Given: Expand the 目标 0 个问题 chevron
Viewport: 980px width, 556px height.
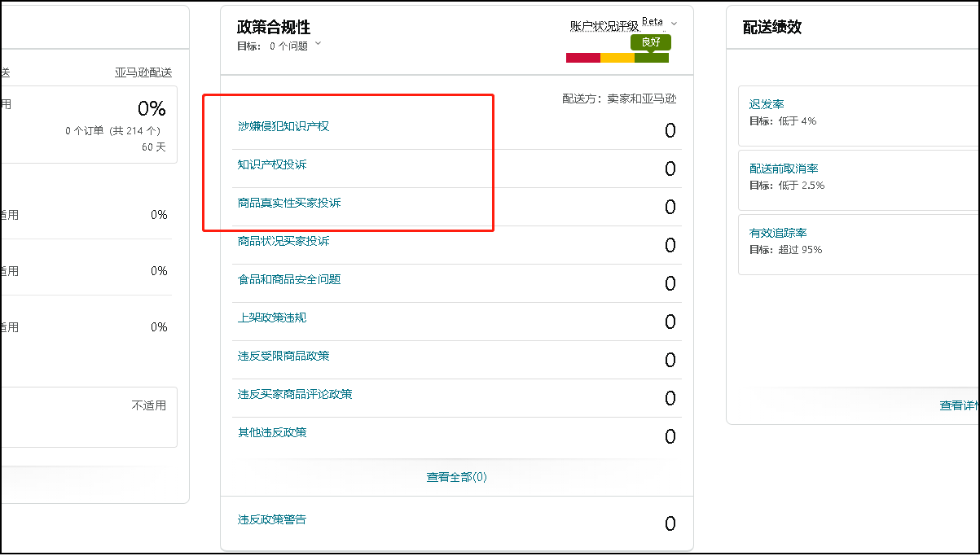Looking at the screenshot, I should 318,44.
